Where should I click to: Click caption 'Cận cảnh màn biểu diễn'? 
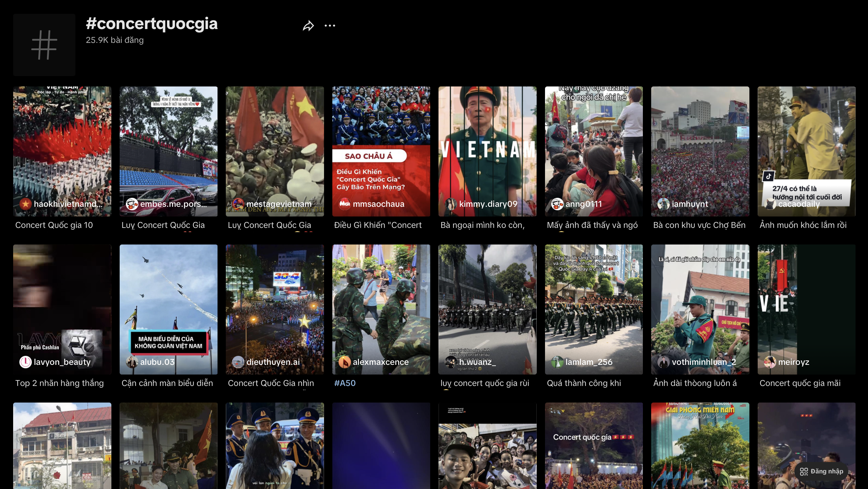(x=167, y=383)
